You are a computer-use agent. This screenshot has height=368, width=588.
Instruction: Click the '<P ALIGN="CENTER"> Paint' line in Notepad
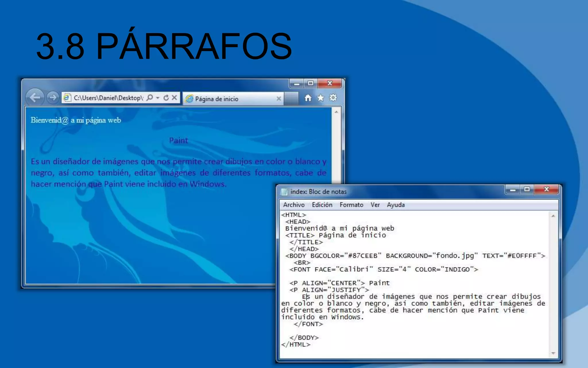tap(339, 283)
